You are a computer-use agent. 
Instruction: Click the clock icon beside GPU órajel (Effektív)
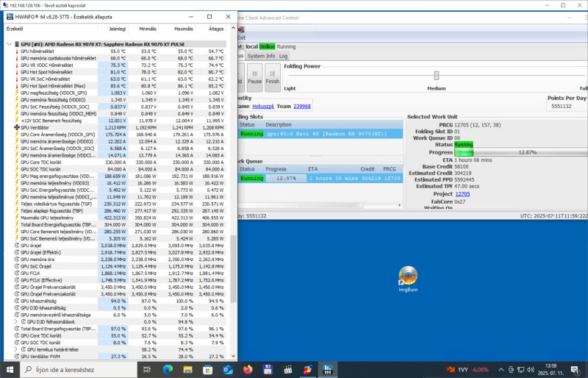pyautogui.click(x=17, y=252)
